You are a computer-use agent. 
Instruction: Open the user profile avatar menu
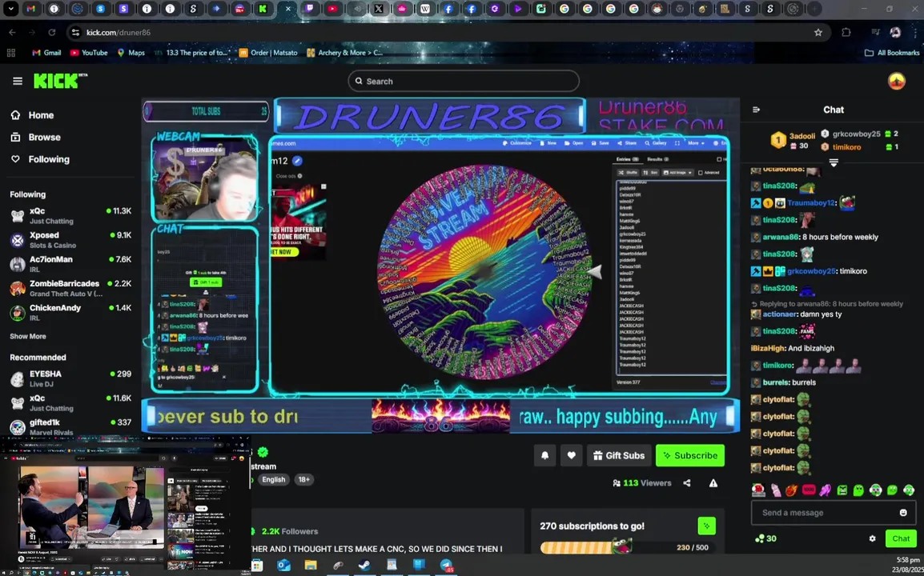tap(896, 82)
